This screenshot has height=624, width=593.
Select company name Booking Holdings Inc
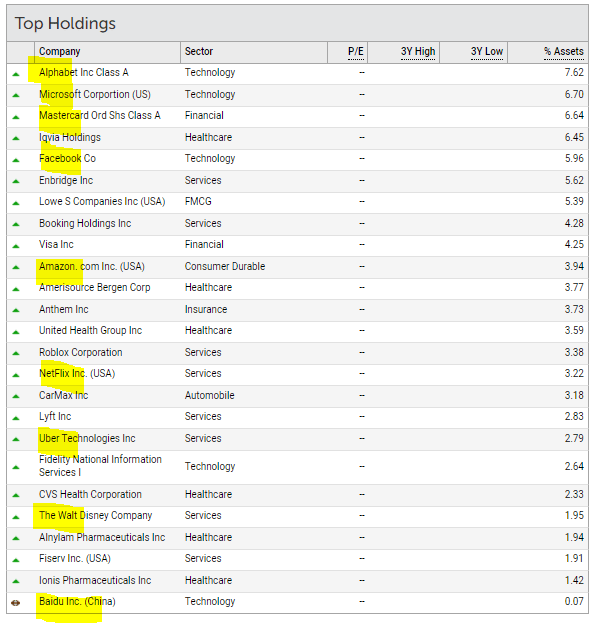85,223
